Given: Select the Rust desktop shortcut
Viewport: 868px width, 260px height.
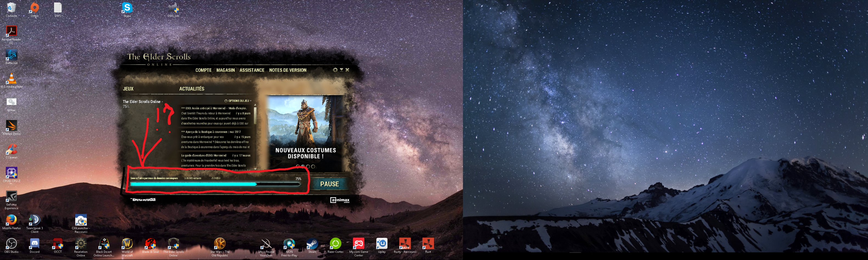Looking at the screenshot, I should point(428,245).
